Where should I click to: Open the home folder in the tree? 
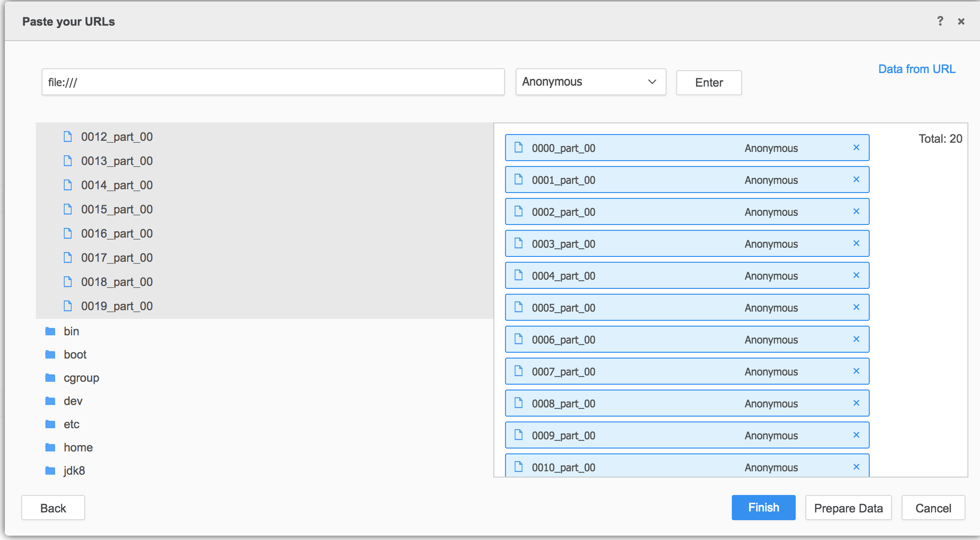pyautogui.click(x=78, y=447)
